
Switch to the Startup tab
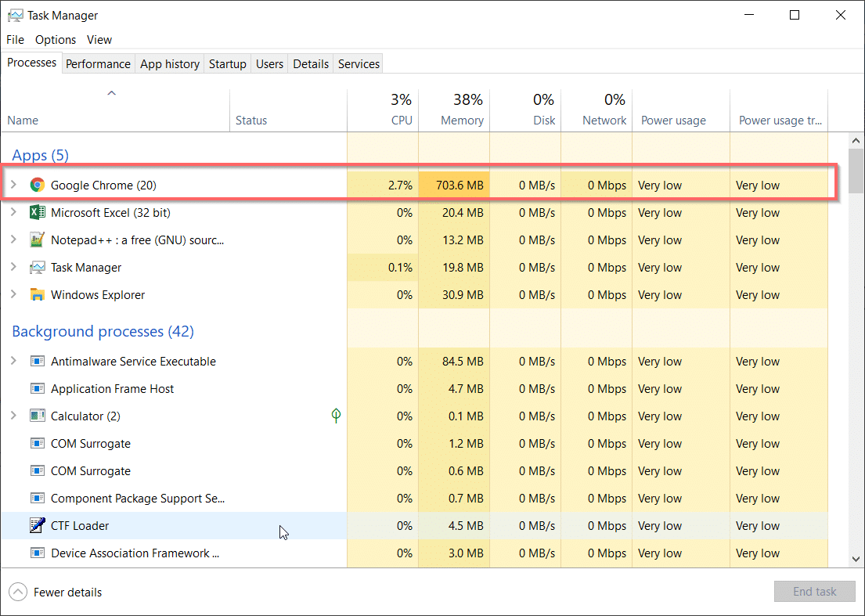[x=227, y=64]
